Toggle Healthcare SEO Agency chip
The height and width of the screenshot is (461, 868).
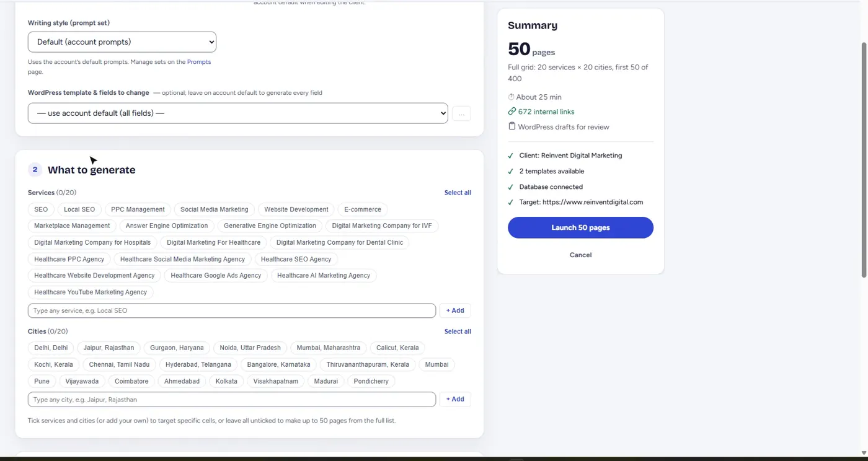[296, 259]
